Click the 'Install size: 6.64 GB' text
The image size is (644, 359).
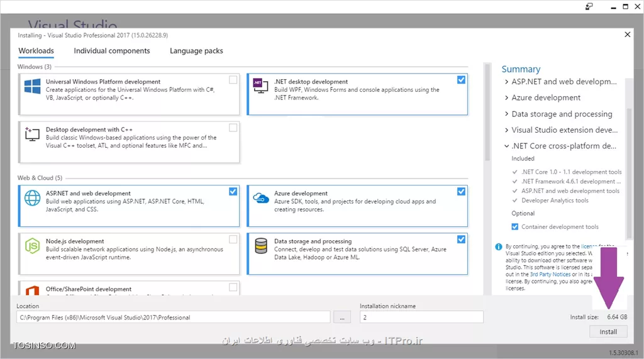point(599,317)
